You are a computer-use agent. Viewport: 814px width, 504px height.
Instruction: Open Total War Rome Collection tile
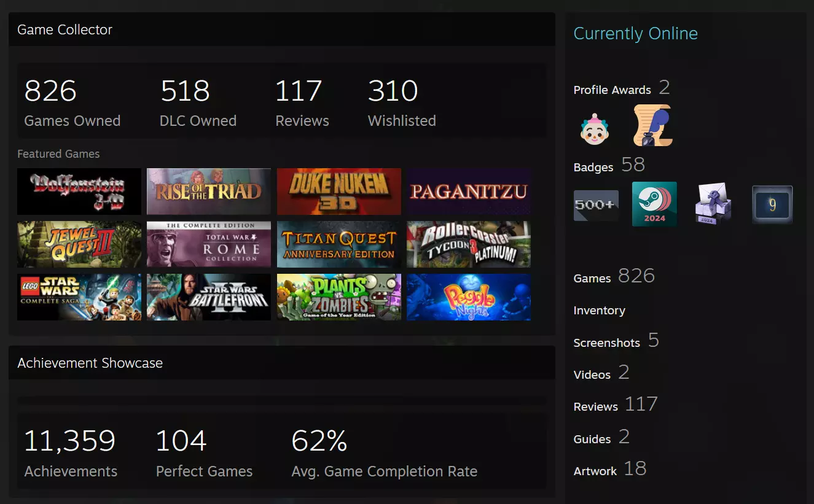[209, 244]
